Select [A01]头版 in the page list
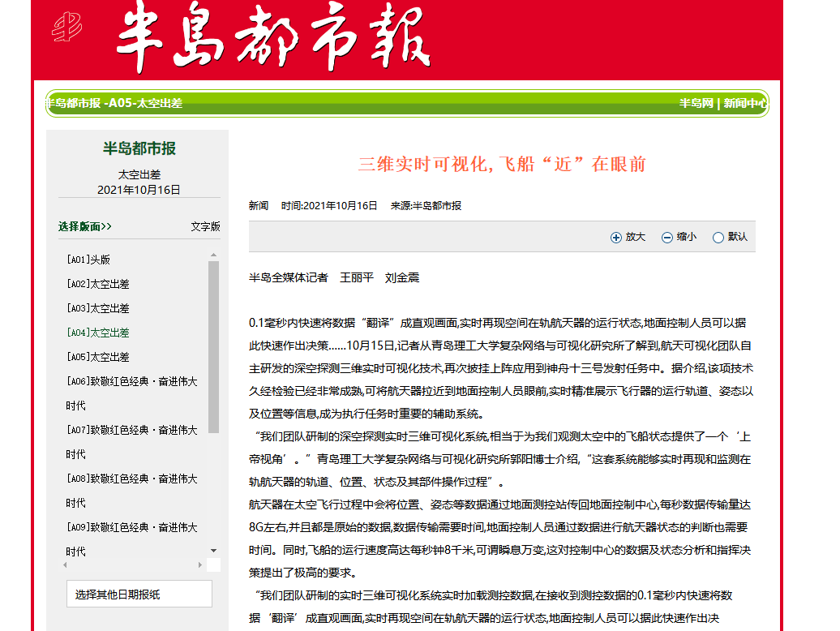The image size is (840, 631). pyautogui.click(x=88, y=260)
